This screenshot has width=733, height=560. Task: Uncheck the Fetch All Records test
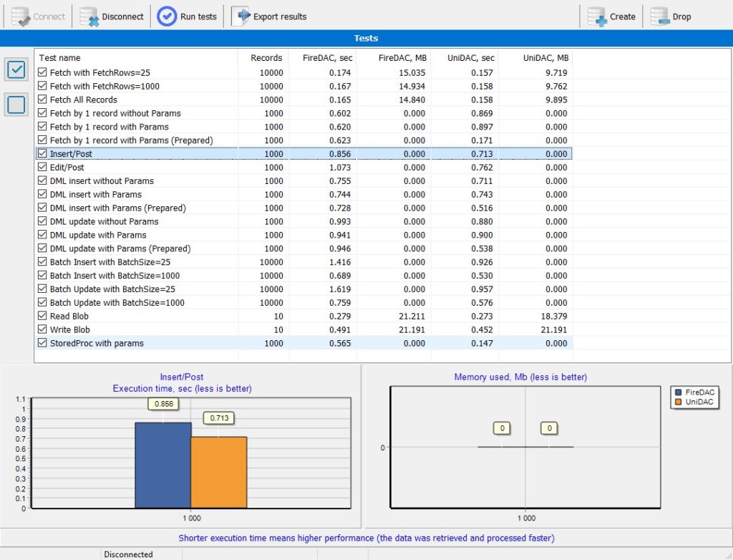[x=42, y=100]
